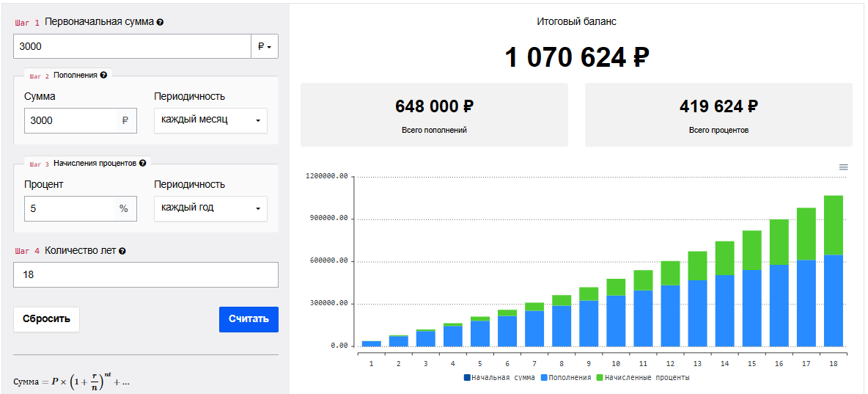Focus the Процент input field
Image resolution: width=868 pixels, height=394 pixels.
tap(69, 208)
